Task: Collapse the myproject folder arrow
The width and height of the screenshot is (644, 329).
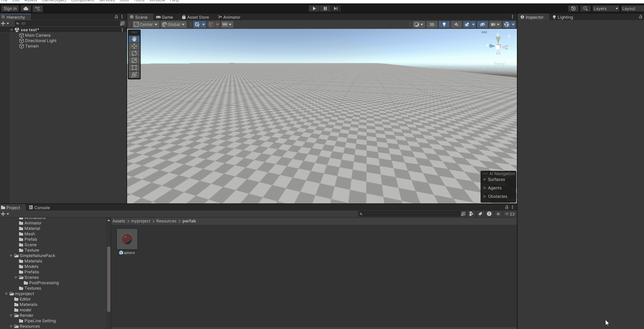Action: pos(6,294)
